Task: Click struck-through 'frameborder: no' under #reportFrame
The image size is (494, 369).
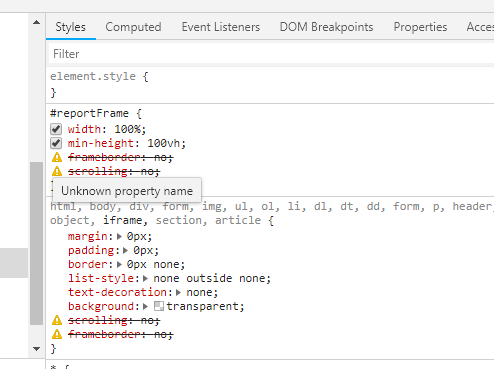Action: point(121,157)
